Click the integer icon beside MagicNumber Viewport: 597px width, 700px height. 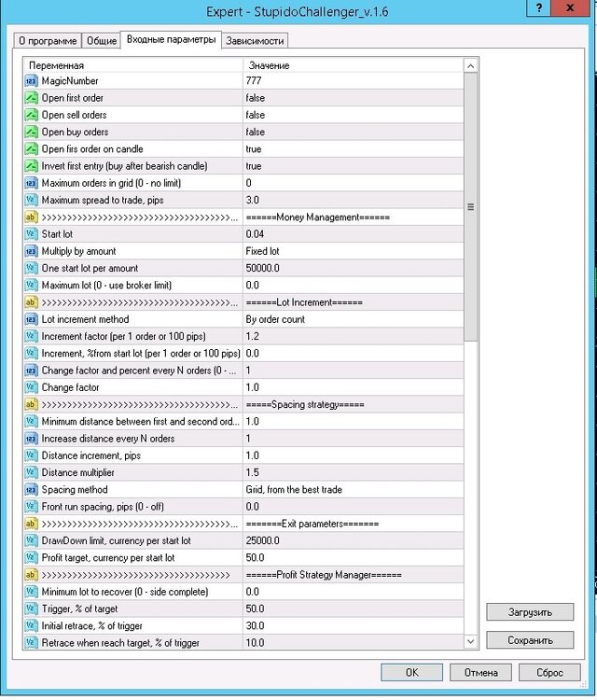[x=31, y=81]
